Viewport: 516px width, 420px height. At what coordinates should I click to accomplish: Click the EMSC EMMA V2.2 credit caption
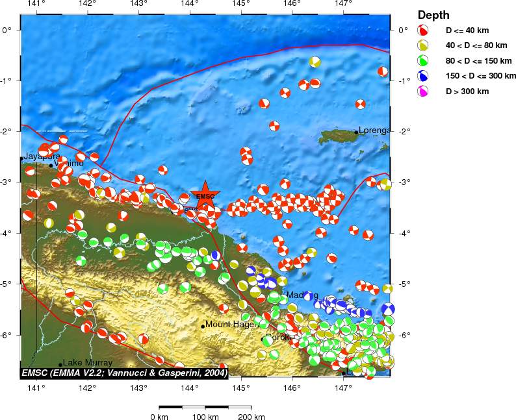coord(124,373)
